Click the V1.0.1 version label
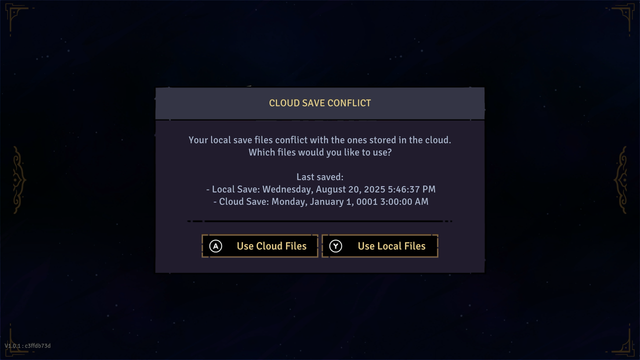 (x=28, y=346)
